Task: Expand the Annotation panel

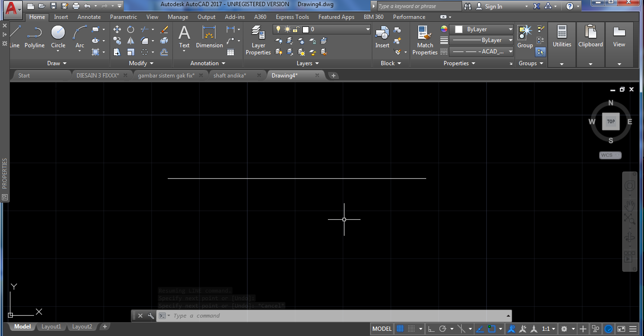Action: coord(208,63)
